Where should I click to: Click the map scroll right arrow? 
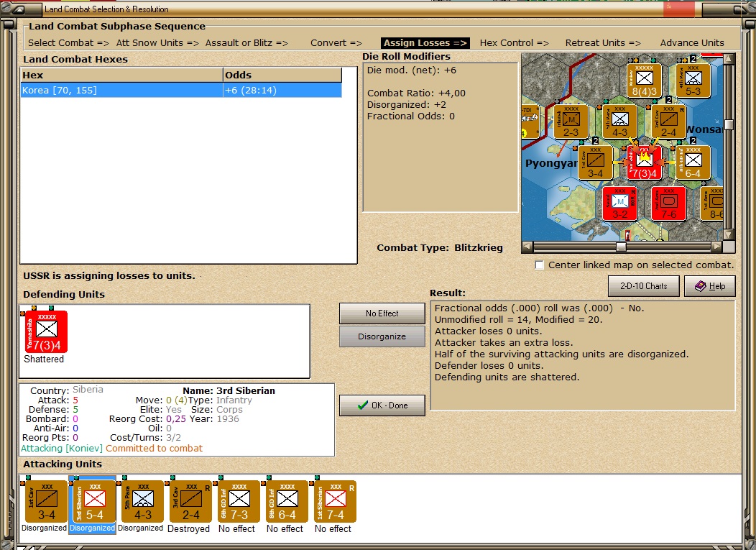pos(717,247)
